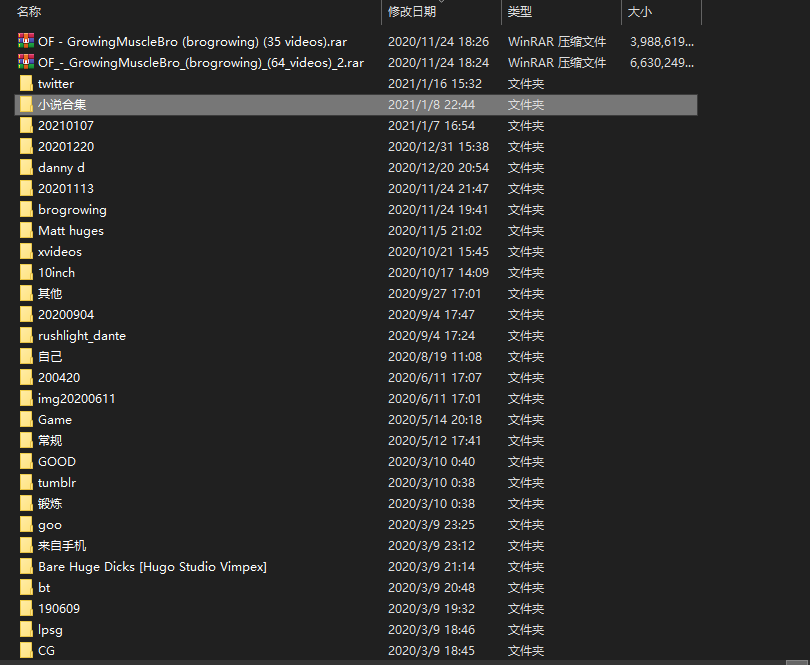Select the folder name 10inch
Screen dimensions: 810x665
56,273
